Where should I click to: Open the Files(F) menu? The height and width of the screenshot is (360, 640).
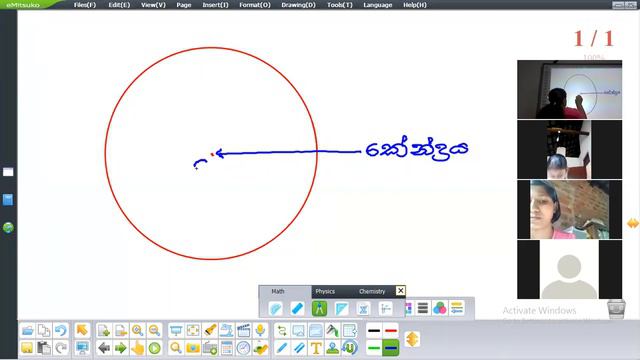85,5
